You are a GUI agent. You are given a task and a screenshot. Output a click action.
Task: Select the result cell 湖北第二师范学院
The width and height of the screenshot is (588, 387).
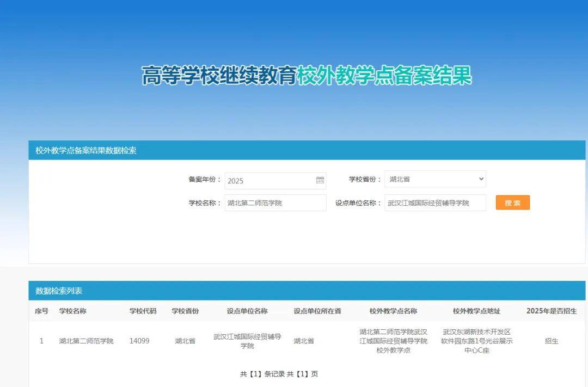click(x=86, y=341)
